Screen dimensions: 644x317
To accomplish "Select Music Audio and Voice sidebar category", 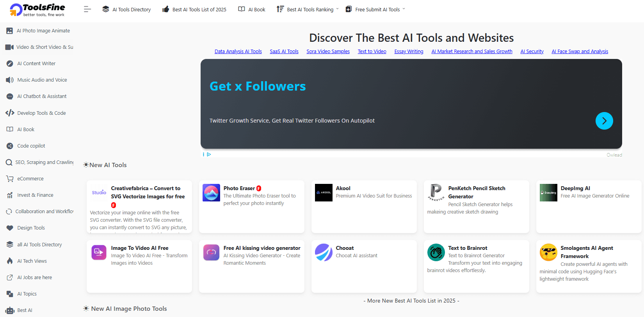I will (42, 80).
